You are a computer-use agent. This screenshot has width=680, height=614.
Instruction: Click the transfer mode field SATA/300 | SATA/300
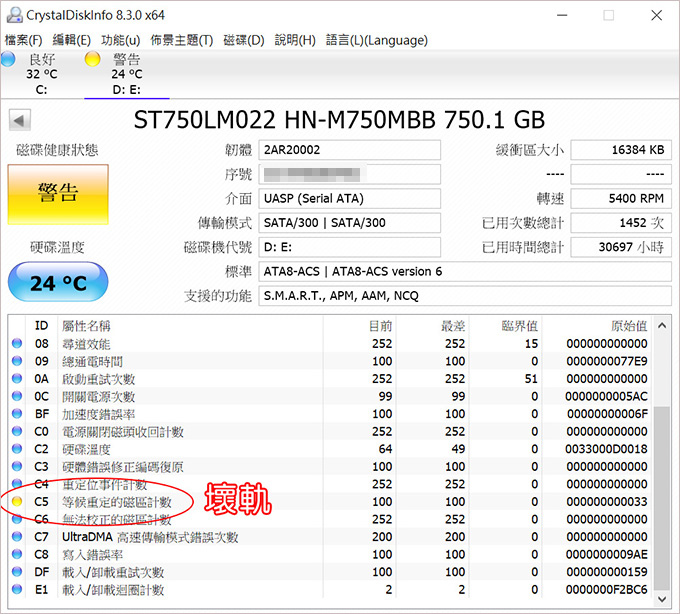click(350, 223)
